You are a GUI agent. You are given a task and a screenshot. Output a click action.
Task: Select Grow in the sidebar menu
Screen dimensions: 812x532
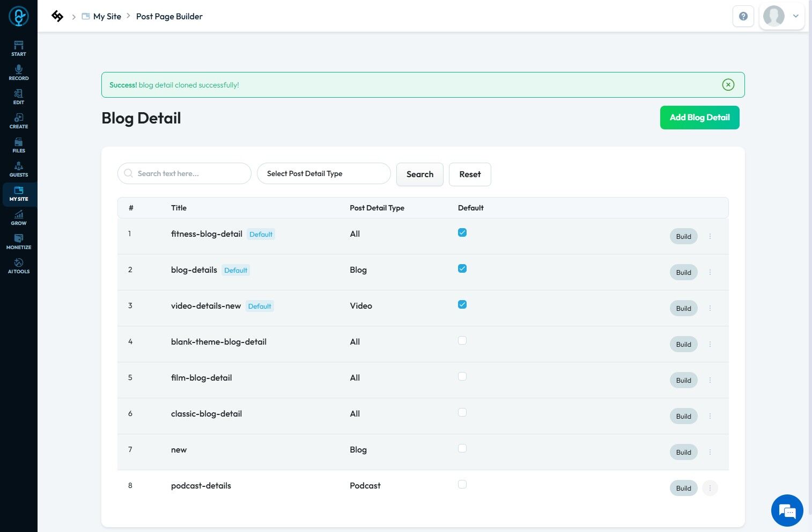19,217
